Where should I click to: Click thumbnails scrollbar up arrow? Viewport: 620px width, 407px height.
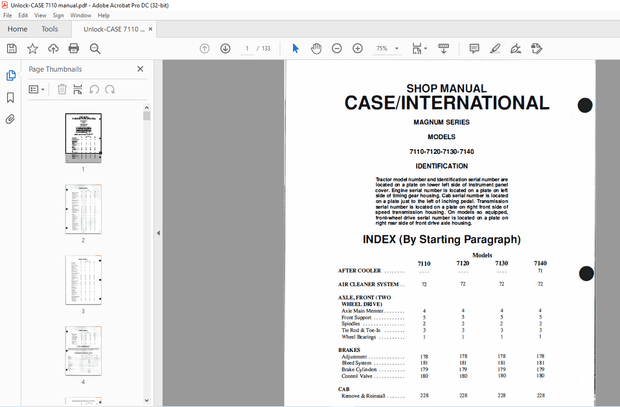(147, 108)
